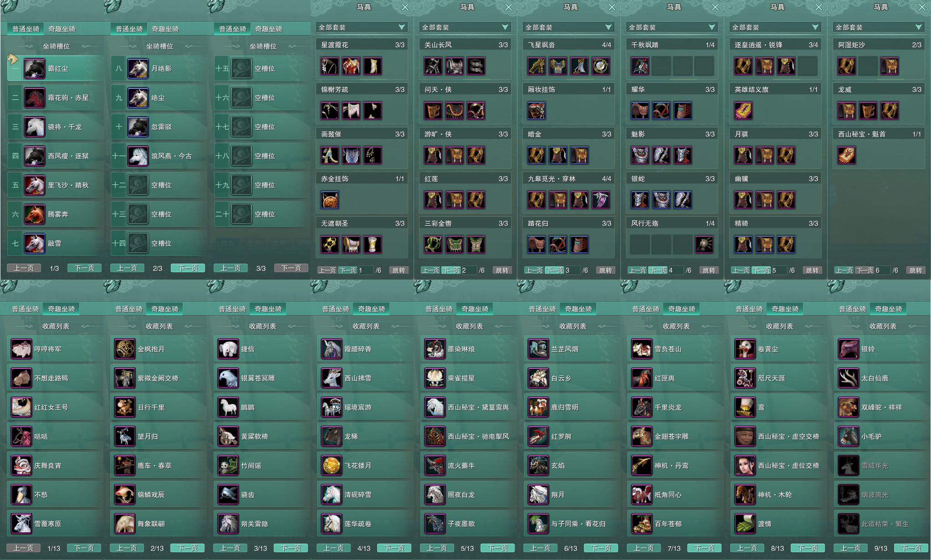Click page number field showing 3 of 6

click(573, 270)
